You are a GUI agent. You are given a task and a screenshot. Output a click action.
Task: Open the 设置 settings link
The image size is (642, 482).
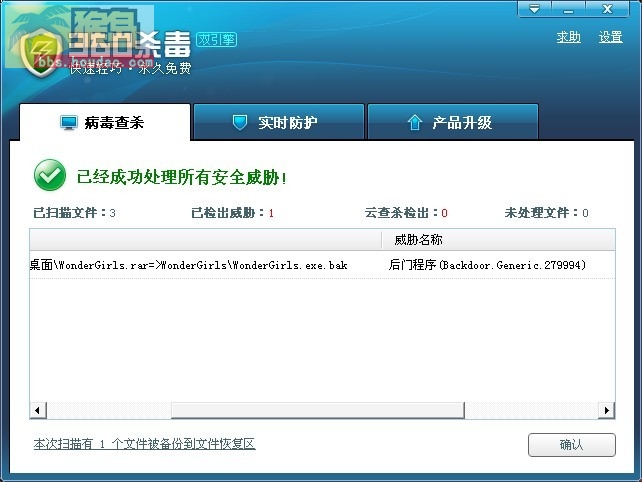(610, 37)
